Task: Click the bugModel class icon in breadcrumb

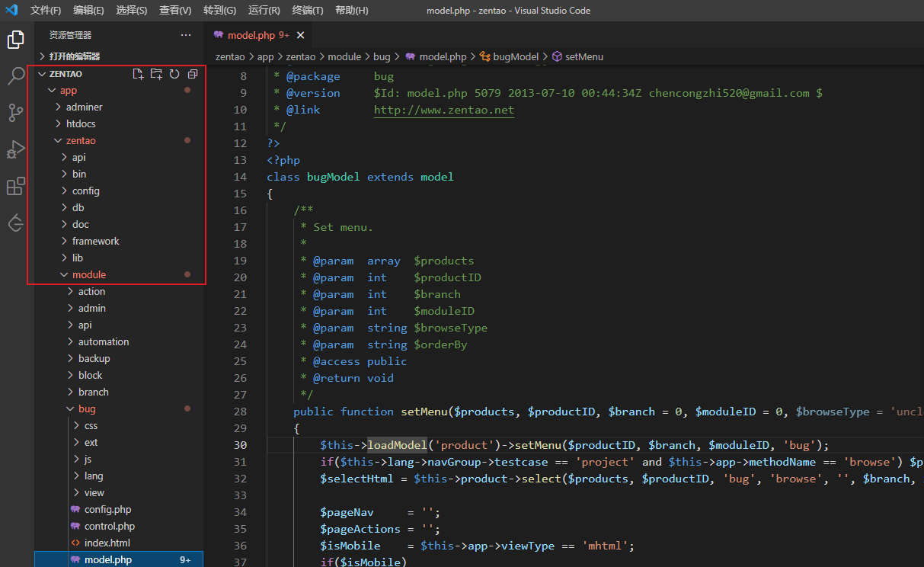Action: (x=485, y=56)
